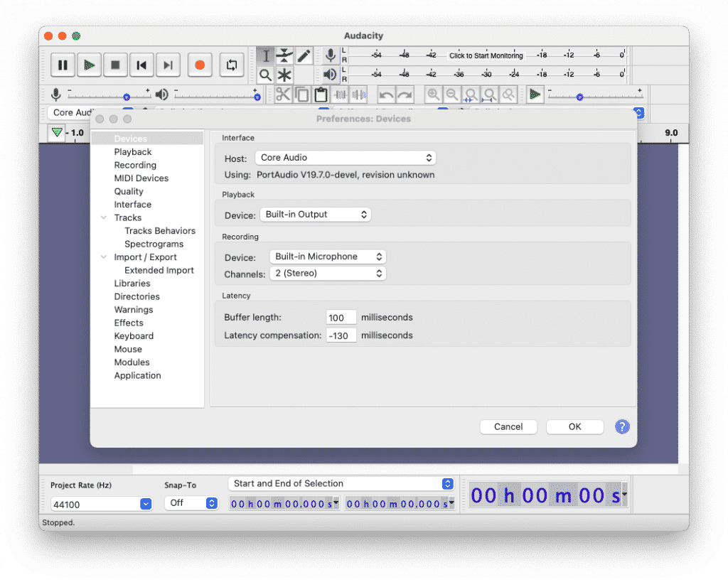Click the Paste clipboard icon
Viewport: 728px width, 582px height.
pos(321,95)
